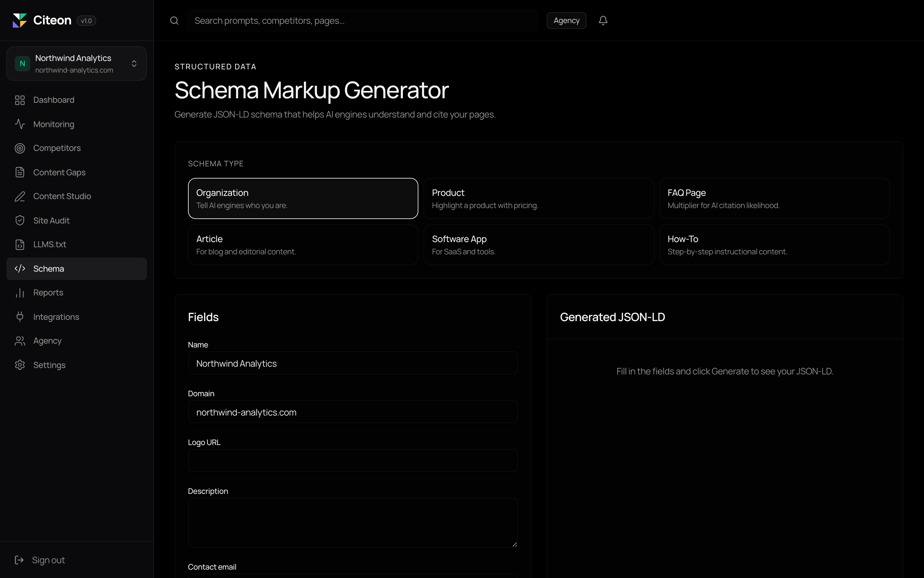Click the Domain input field

[x=353, y=412]
